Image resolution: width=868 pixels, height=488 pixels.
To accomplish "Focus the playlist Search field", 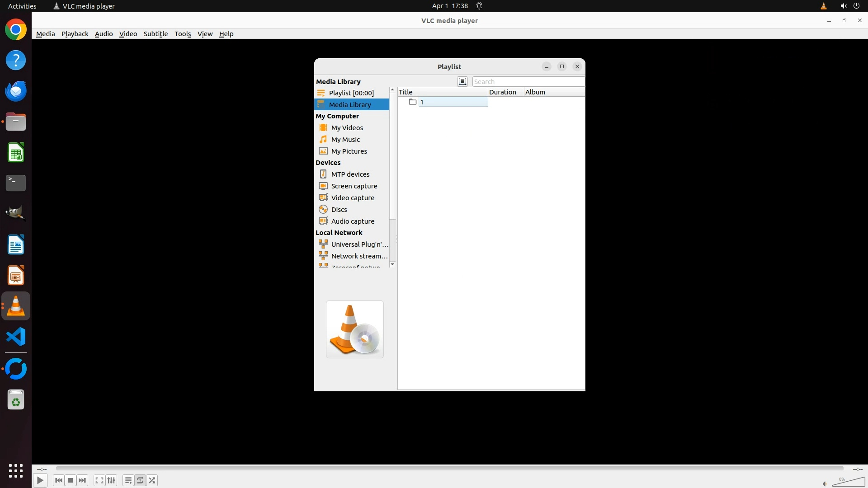I will coord(528,82).
